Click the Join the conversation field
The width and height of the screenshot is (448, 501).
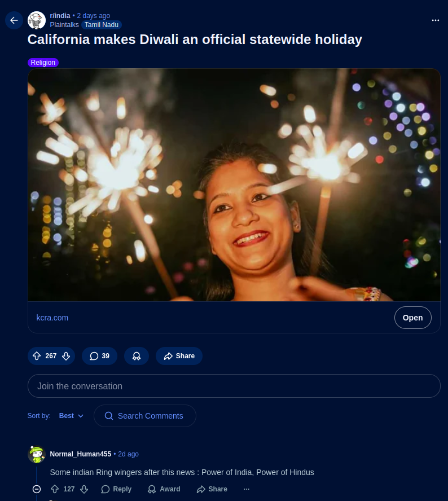coord(234,386)
